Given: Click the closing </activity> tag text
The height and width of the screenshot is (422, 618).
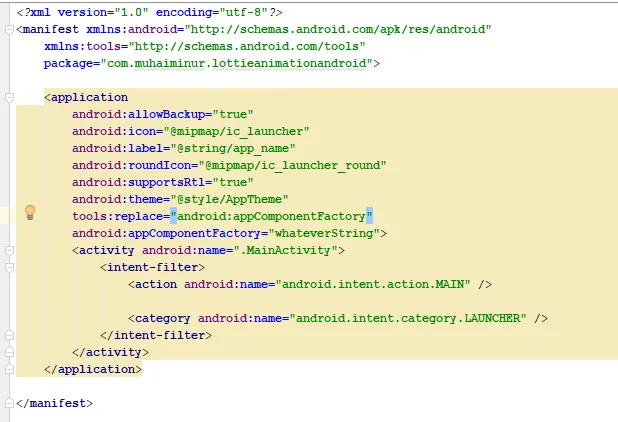Looking at the screenshot, I should (x=110, y=352).
